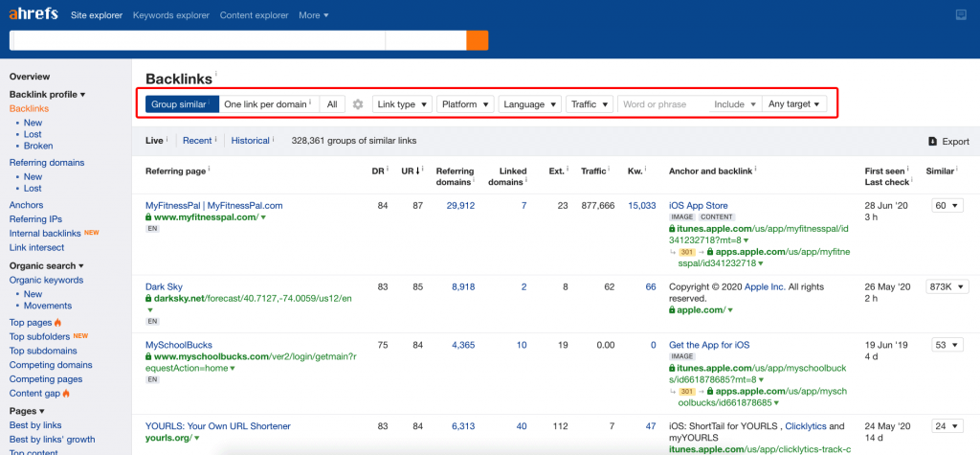Click the Clicklytics anchor link
This screenshot has width=980, height=455.
coord(806,426)
